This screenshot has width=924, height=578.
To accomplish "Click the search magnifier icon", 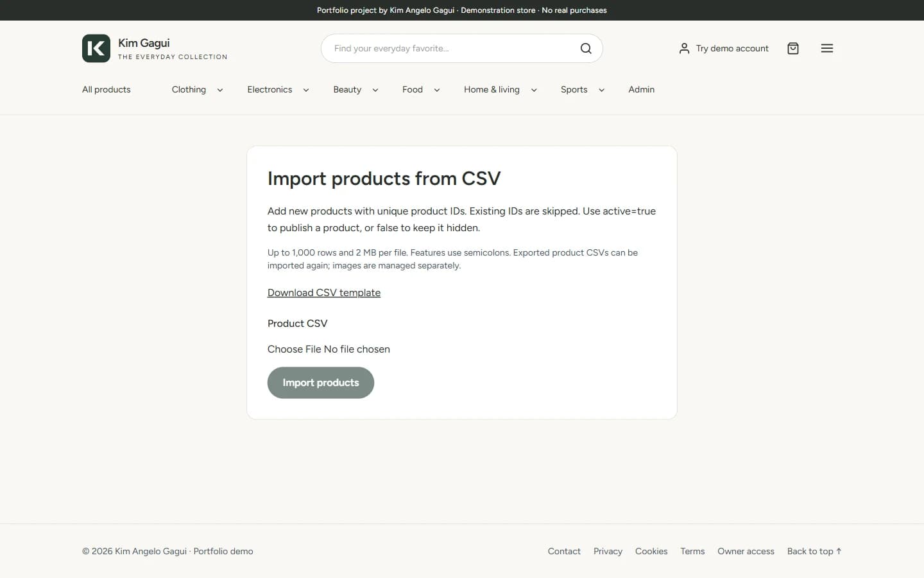I will coord(586,48).
